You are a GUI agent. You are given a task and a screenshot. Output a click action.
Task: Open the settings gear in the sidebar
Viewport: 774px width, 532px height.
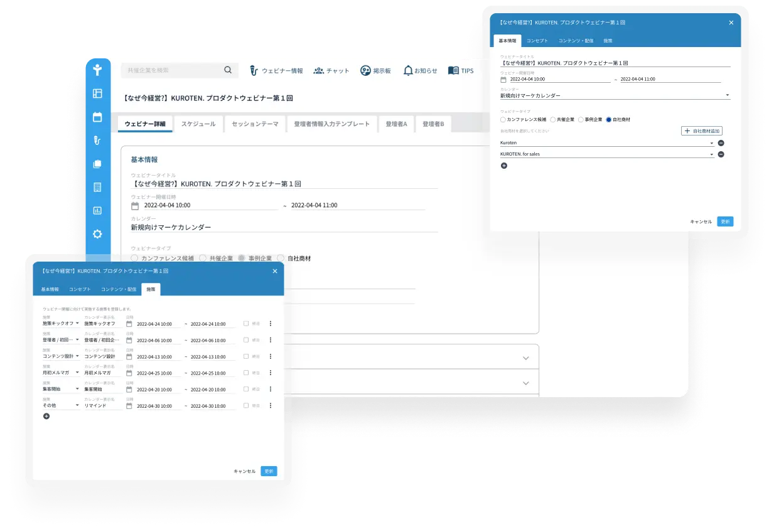pyautogui.click(x=97, y=234)
